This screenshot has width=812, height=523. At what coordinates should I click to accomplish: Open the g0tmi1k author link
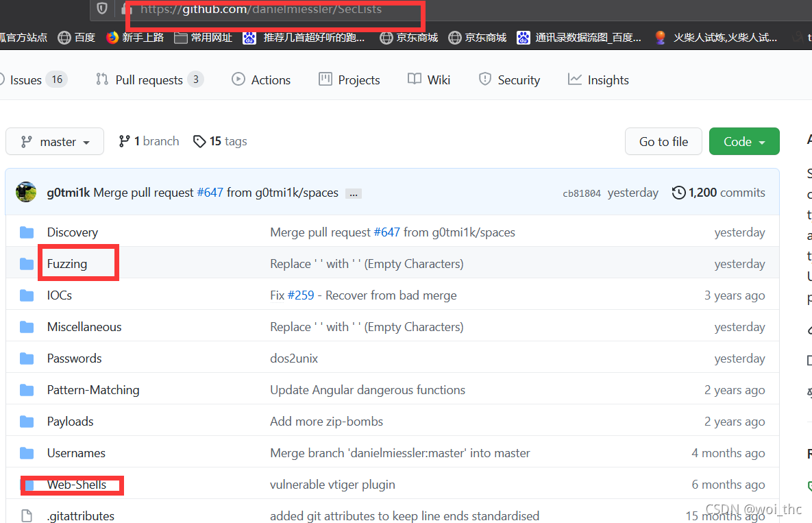(x=69, y=193)
